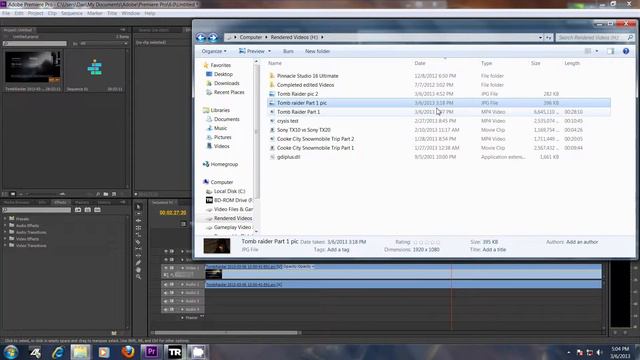
Task: Select Local Disk (C:) in the Explorer sidebar
Action: (229, 191)
